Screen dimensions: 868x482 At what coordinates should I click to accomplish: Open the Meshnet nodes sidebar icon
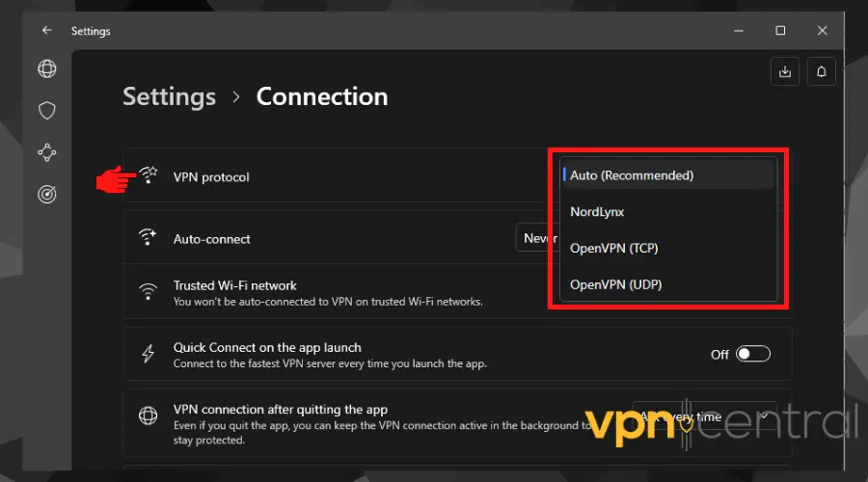[x=47, y=152]
